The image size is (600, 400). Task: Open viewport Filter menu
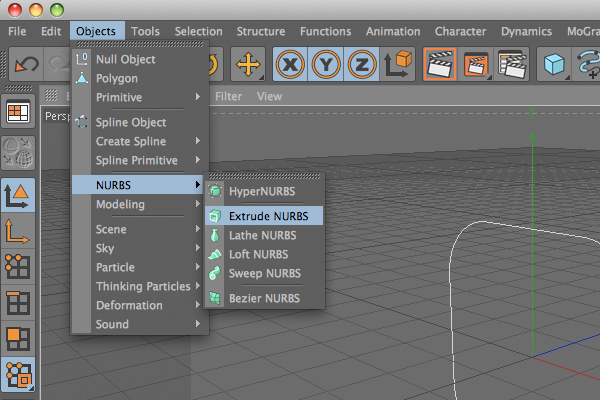(x=228, y=96)
